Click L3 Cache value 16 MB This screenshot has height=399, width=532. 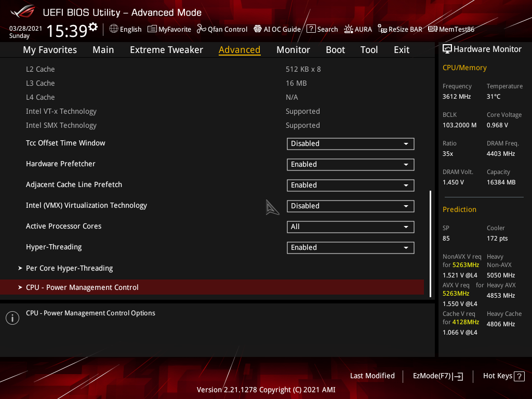coord(296,83)
